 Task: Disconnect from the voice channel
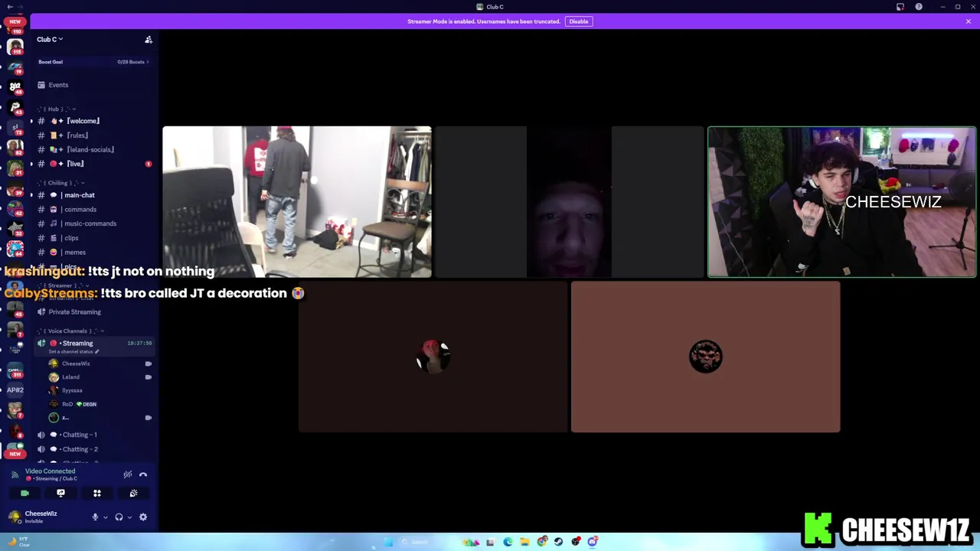[x=143, y=474]
